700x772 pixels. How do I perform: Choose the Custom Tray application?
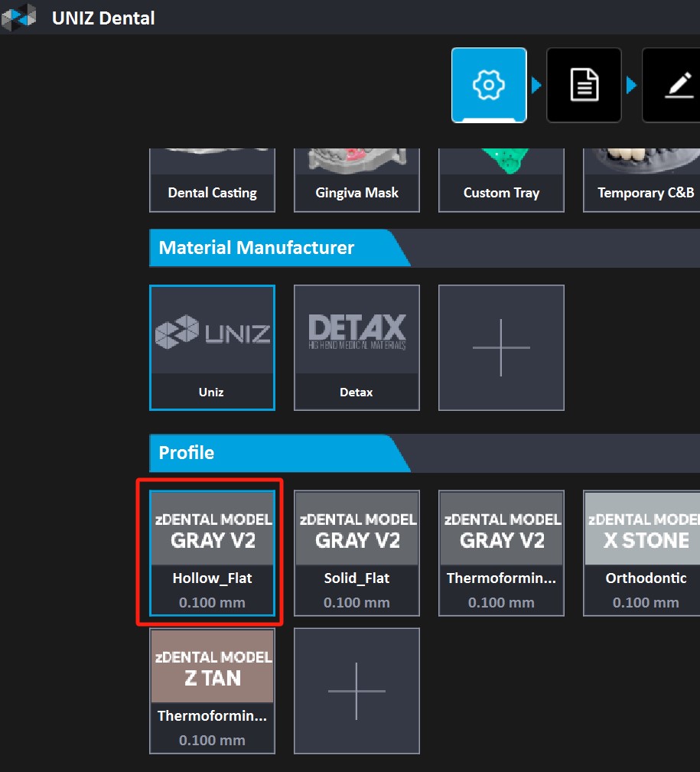501,181
